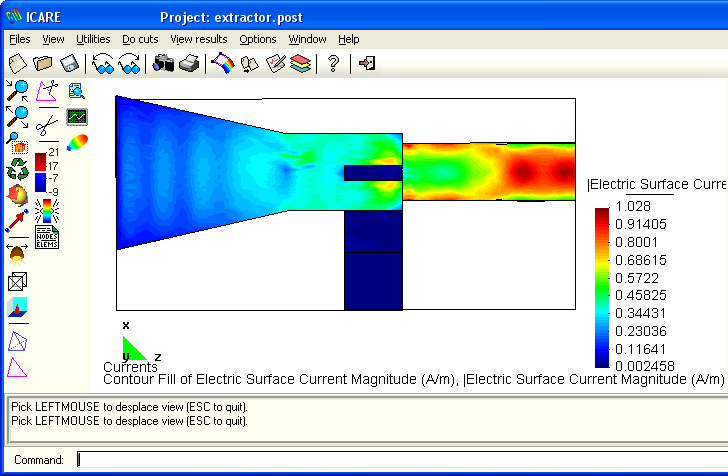Click the legend value 0.91405
Viewport: 728px width, 476px height.
coord(641,224)
